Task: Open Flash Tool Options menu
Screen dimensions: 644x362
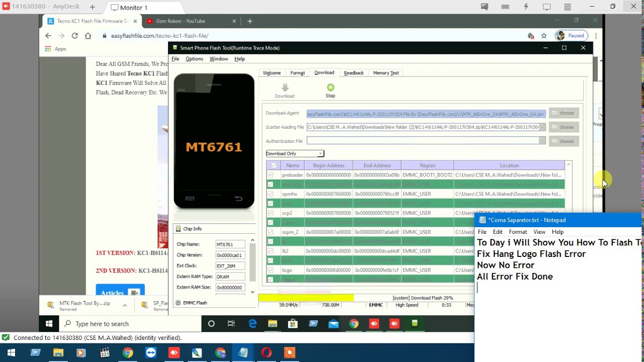Action: pos(194,59)
